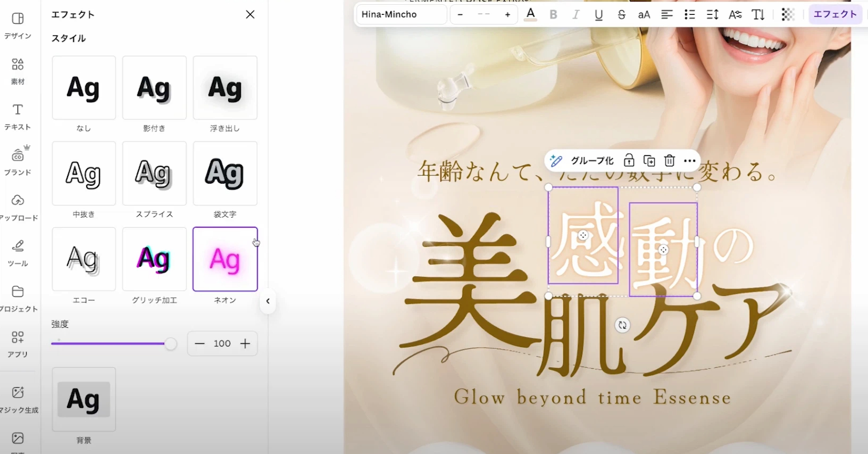Lock the selected text elements
The width and height of the screenshot is (868, 454).
(x=629, y=160)
